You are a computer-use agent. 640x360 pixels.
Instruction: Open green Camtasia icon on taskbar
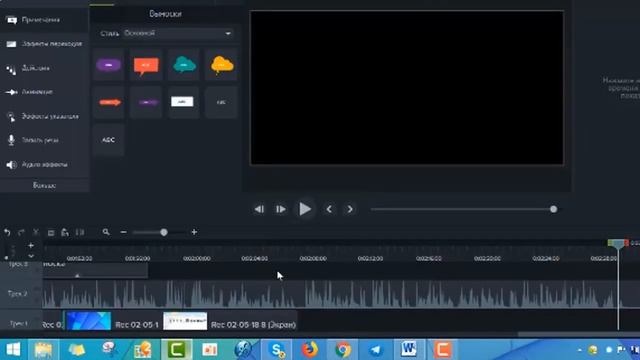[177, 350]
